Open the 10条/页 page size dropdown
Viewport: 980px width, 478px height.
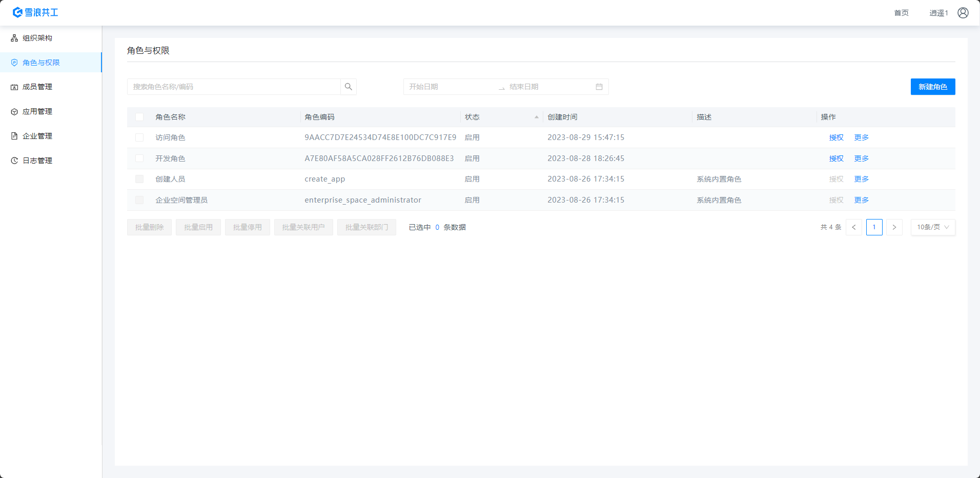coord(932,227)
